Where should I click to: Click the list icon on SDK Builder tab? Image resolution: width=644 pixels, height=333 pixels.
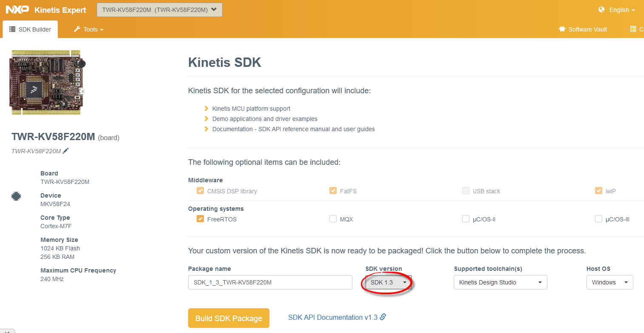coord(12,29)
